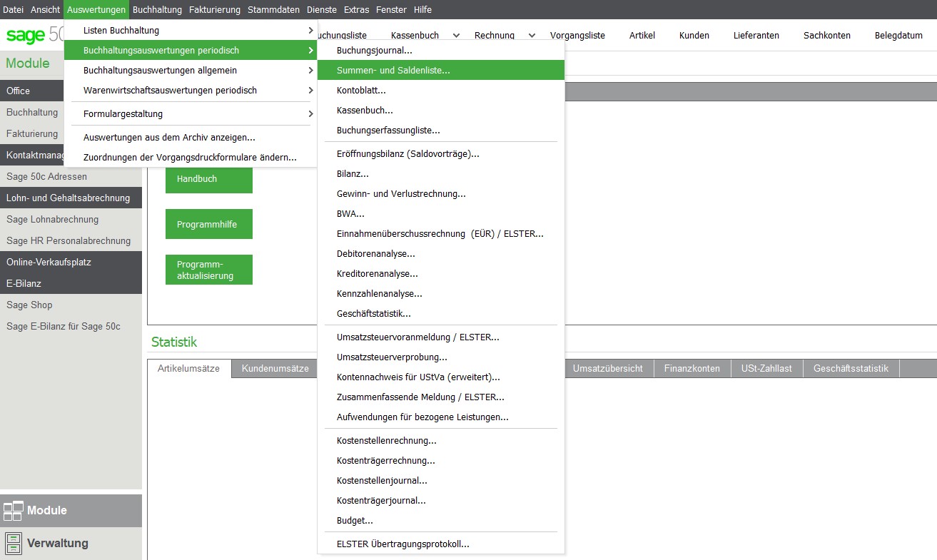Open the Datei menu
The width and height of the screenshot is (937, 560).
pos(14,9)
